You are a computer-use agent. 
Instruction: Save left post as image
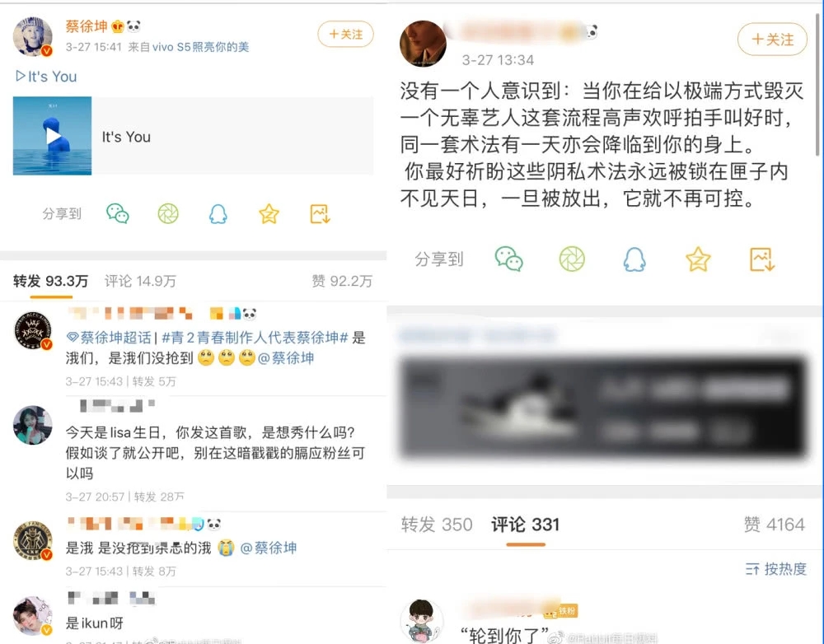[x=320, y=214]
